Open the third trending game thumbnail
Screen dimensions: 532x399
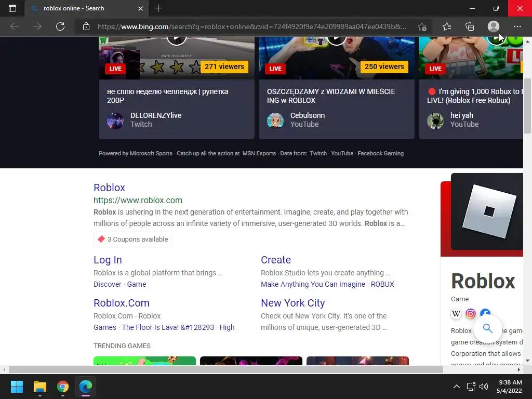click(357, 361)
